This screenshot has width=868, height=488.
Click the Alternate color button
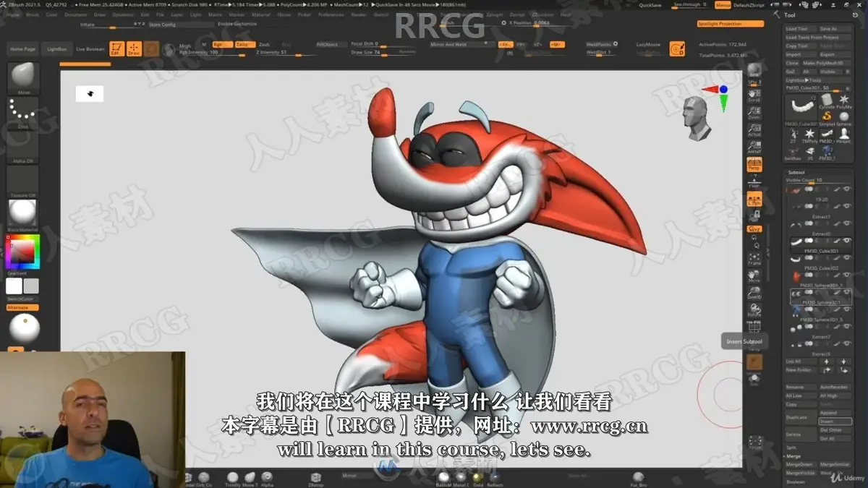[x=22, y=307]
